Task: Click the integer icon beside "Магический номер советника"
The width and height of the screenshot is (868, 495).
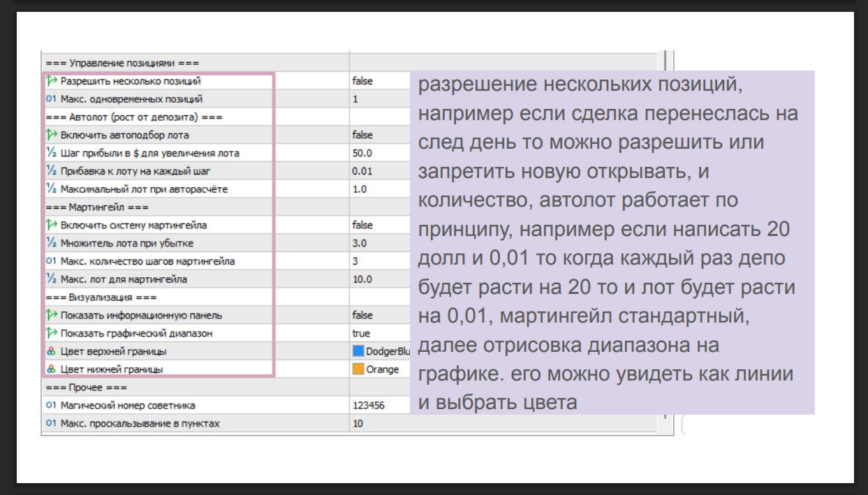Action: pyautogui.click(x=51, y=405)
